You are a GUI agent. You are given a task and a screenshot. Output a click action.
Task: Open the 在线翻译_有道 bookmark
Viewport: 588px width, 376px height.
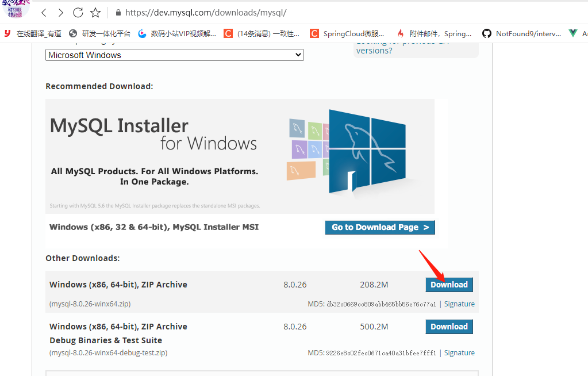(x=33, y=34)
